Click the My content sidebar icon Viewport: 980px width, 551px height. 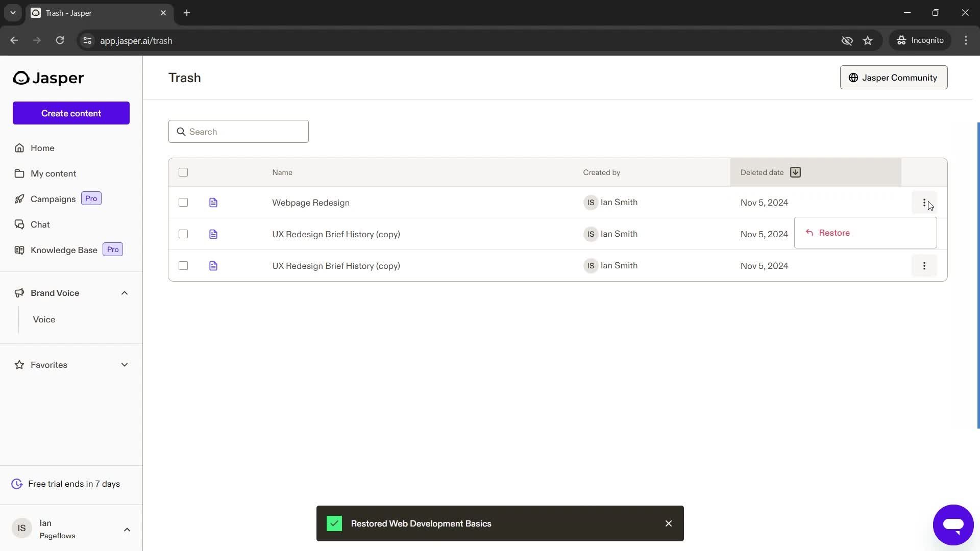19,173
